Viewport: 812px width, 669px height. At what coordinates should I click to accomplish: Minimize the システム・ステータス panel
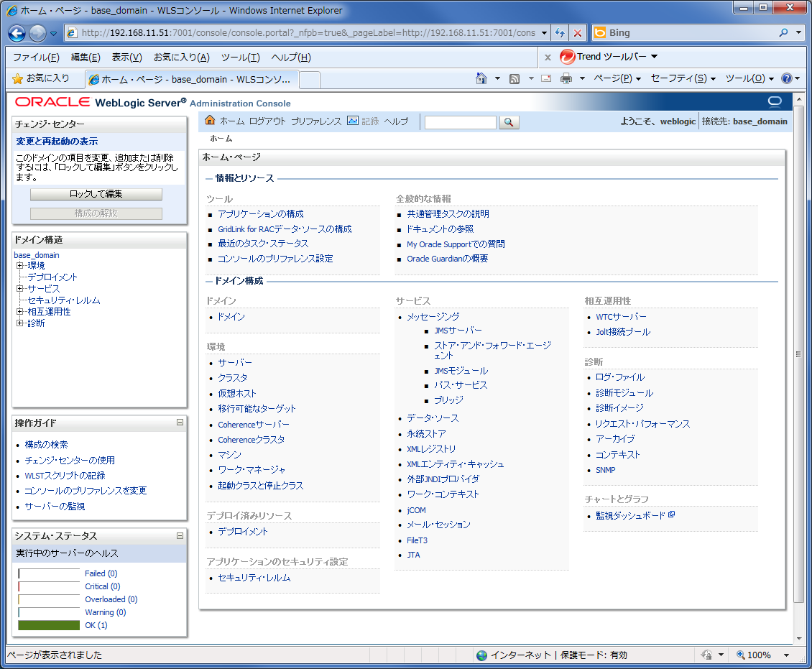[180, 535]
